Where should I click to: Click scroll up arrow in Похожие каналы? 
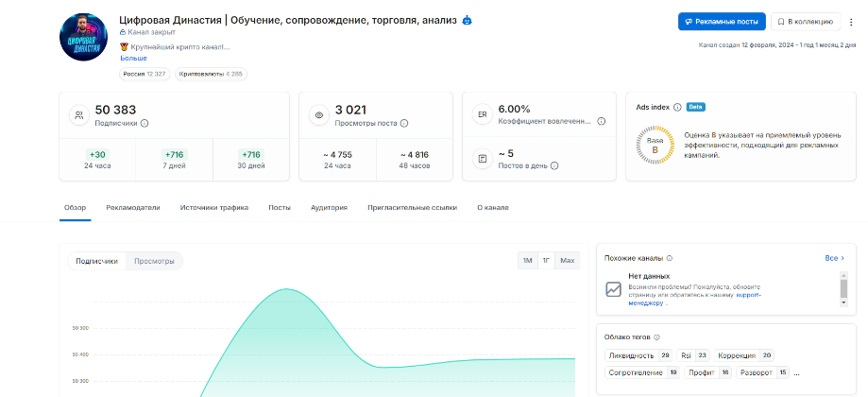click(x=843, y=275)
